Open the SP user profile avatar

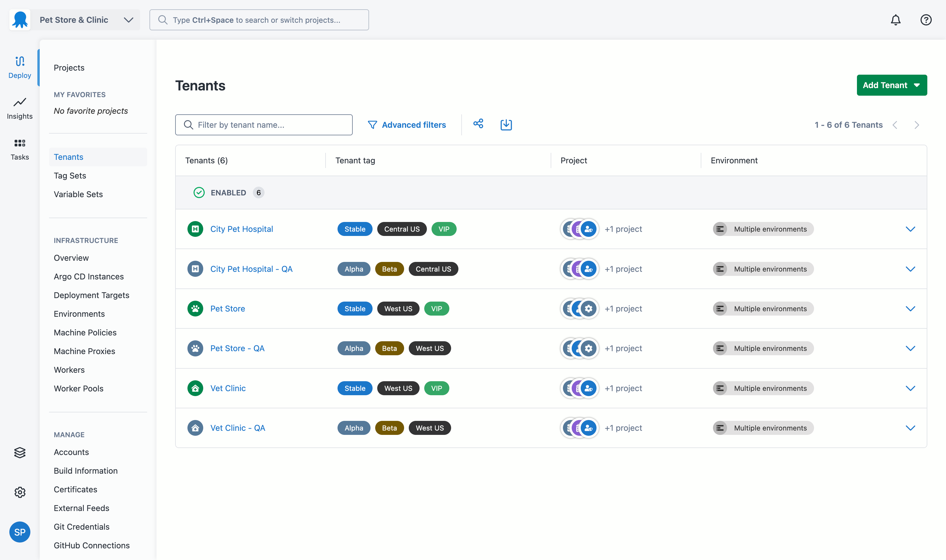pyautogui.click(x=20, y=532)
